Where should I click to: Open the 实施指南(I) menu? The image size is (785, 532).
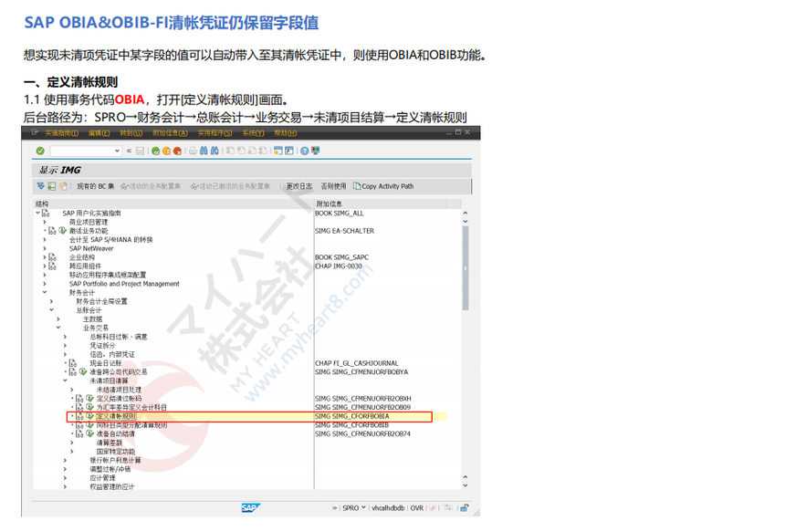[x=61, y=132]
